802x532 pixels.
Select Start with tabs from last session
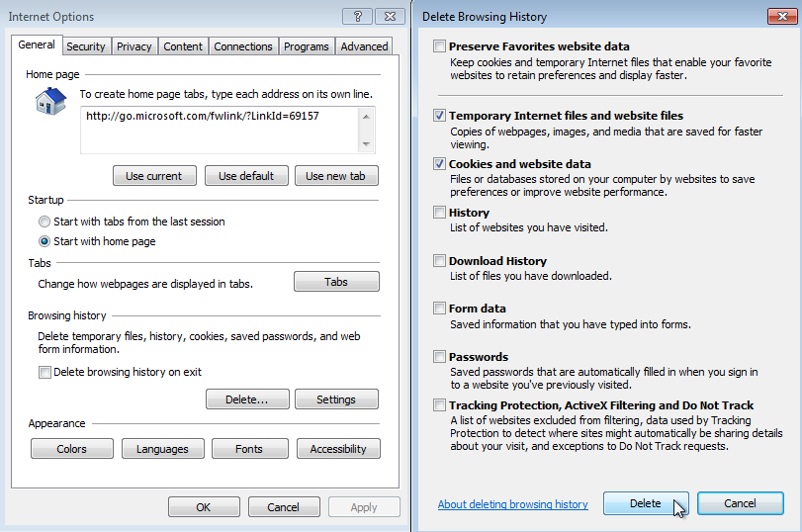coord(45,222)
